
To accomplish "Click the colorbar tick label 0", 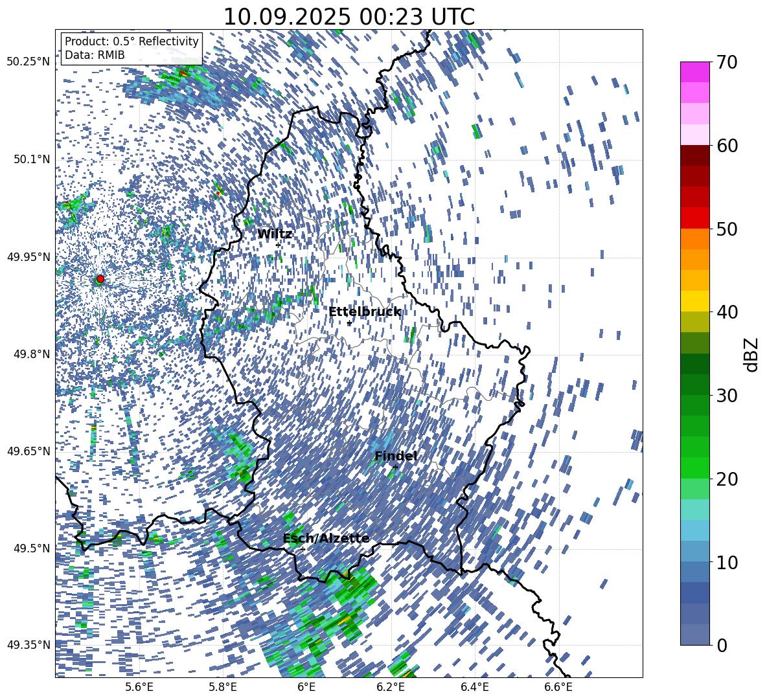I will click(722, 645).
